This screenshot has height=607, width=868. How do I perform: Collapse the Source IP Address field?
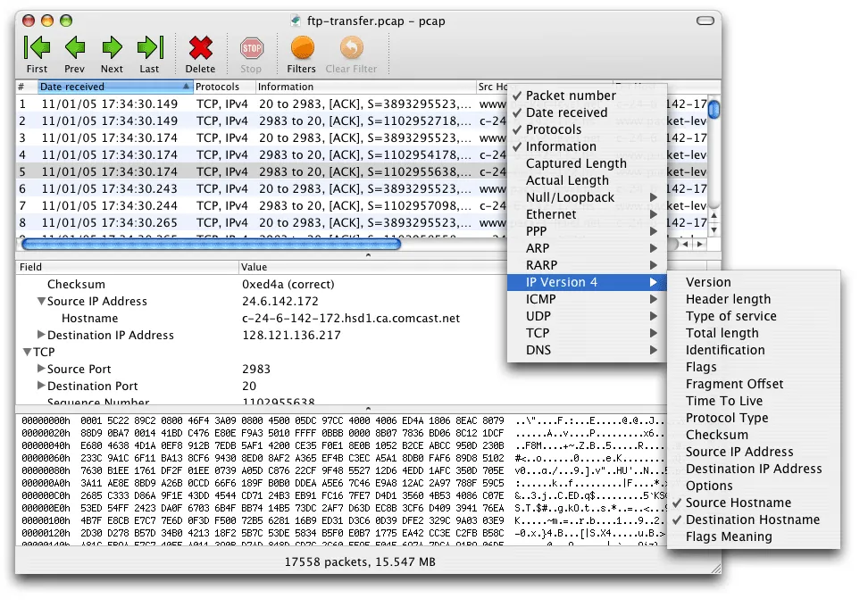40,301
